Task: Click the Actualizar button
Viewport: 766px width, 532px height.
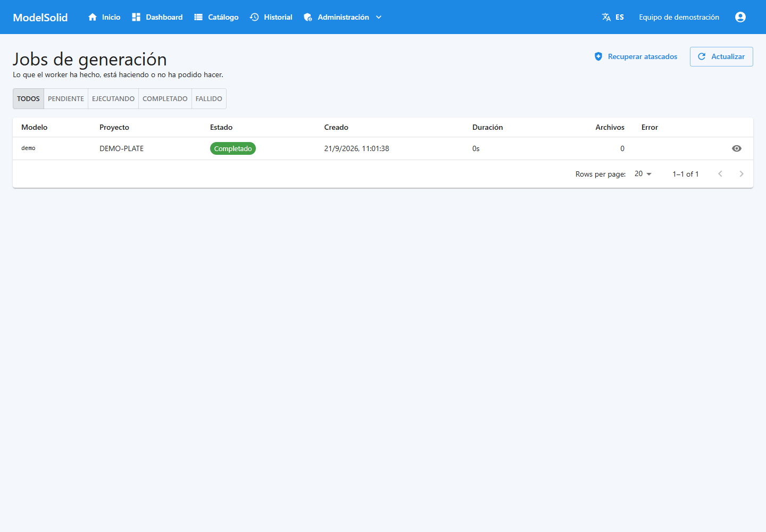Action: click(721, 56)
